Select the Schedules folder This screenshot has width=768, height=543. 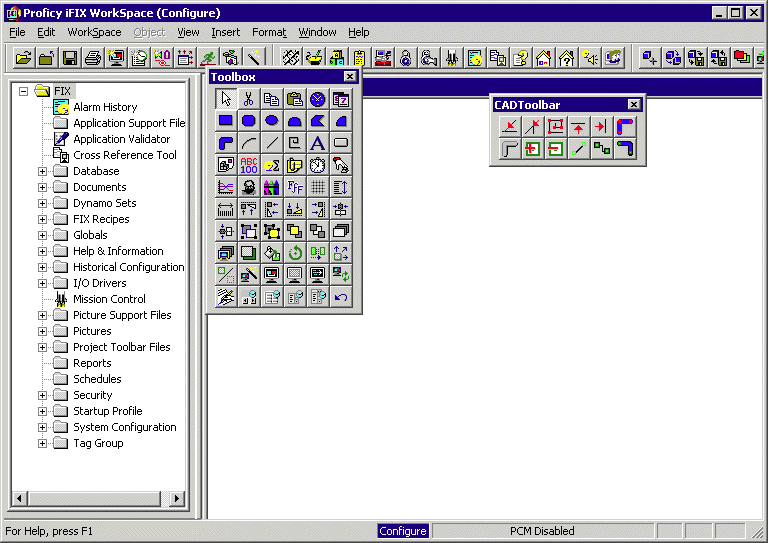click(x=97, y=379)
